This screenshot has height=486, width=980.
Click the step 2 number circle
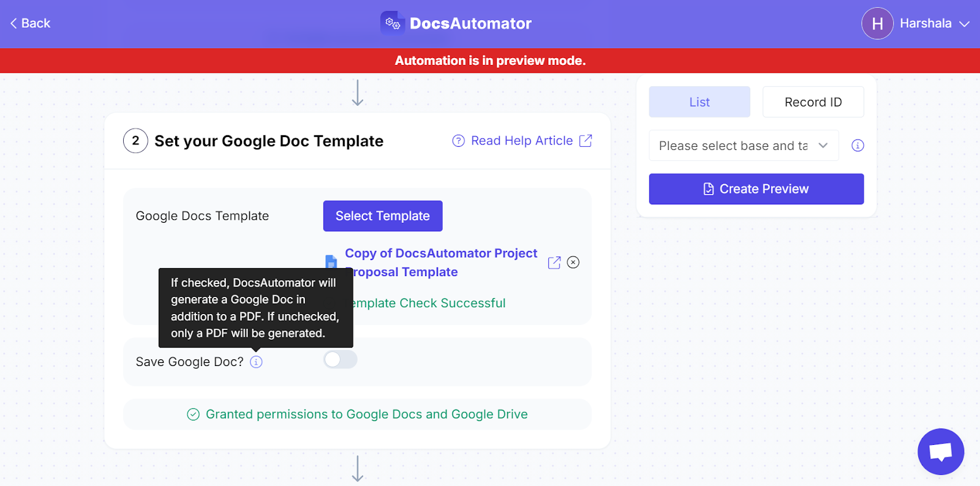135,141
